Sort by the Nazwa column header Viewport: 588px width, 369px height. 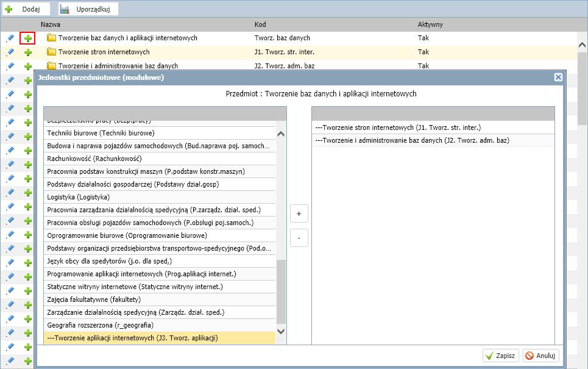[50, 24]
